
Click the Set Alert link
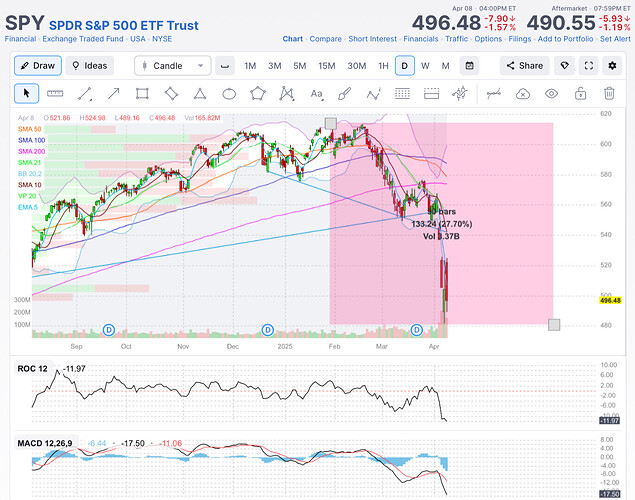[615, 39]
